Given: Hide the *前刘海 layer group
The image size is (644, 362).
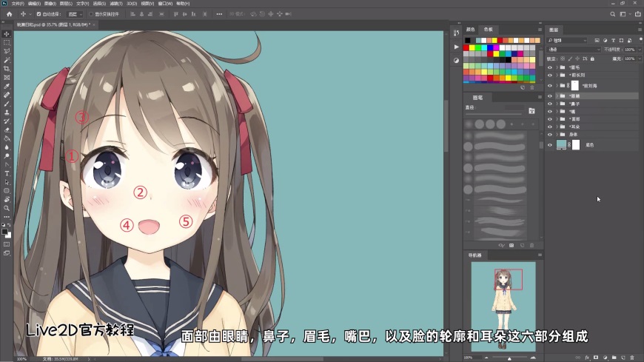Looking at the screenshot, I should (550, 86).
